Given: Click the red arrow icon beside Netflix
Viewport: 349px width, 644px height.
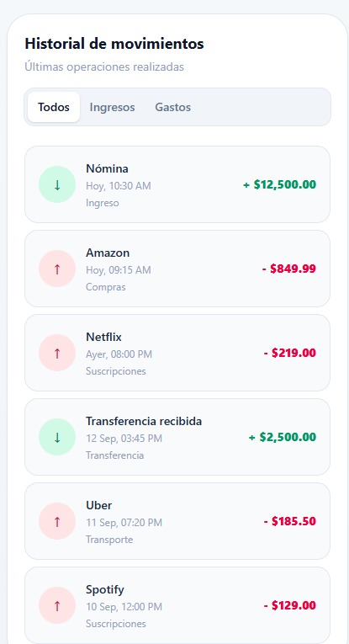Looking at the screenshot, I should point(57,353).
